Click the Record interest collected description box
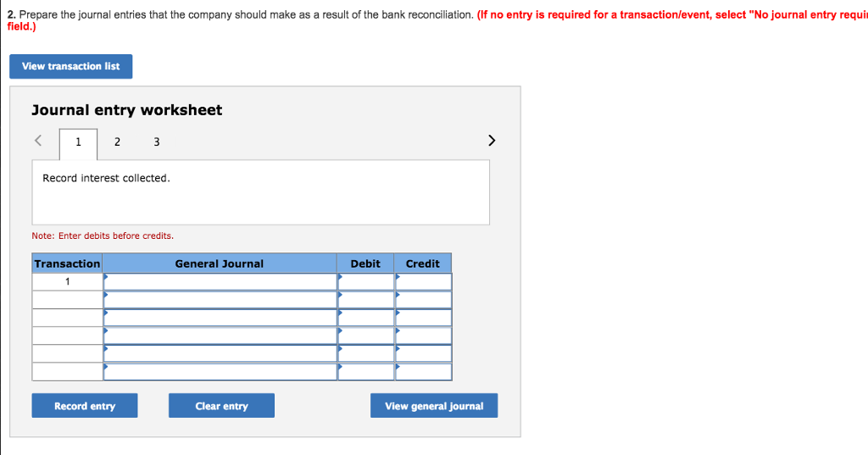868x455 pixels. click(x=261, y=192)
